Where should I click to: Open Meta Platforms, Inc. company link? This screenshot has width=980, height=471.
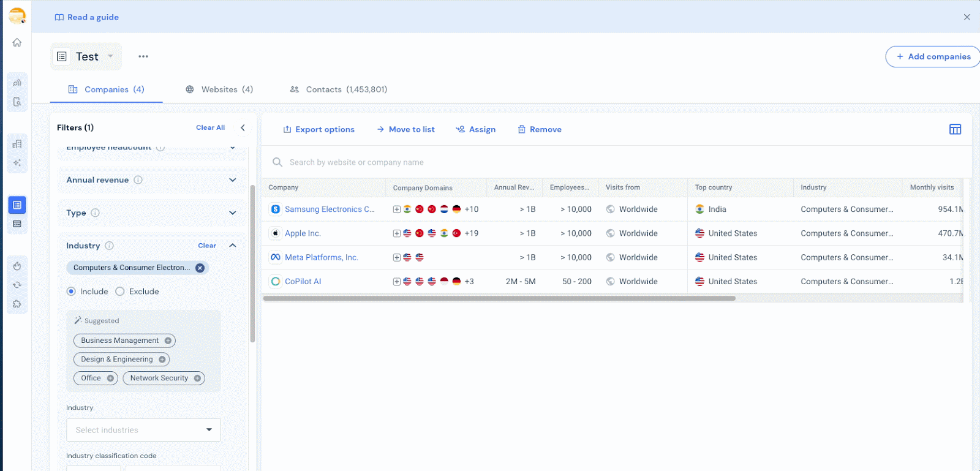point(322,258)
